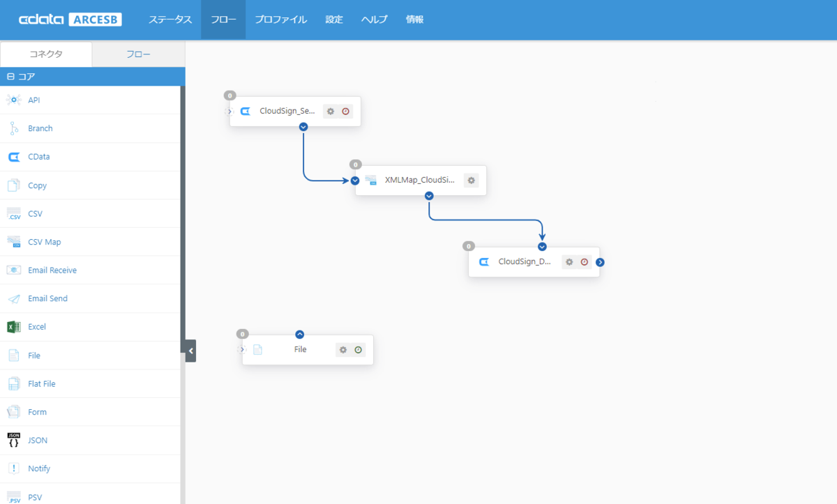
Task: Switch to the フロー sidebar tab
Action: pyautogui.click(x=138, y=54)
